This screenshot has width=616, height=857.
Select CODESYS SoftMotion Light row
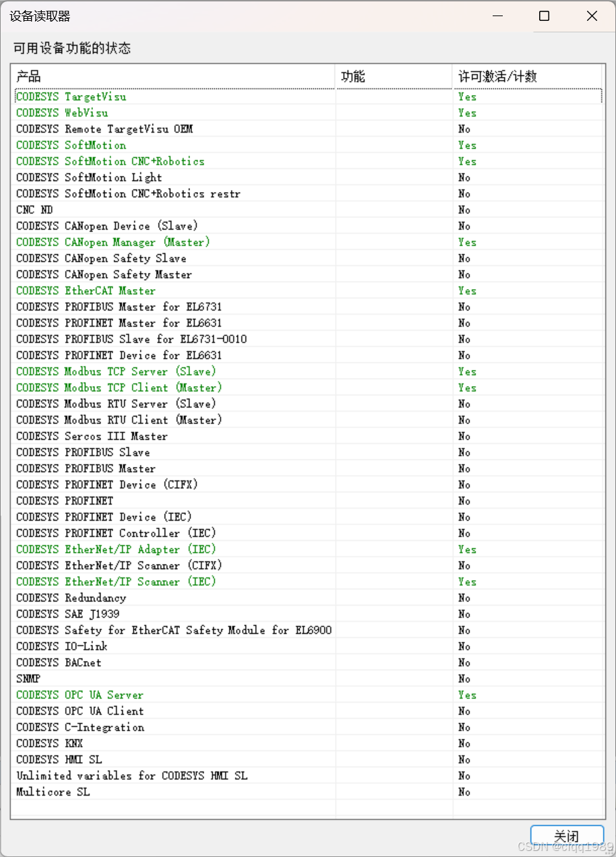(x=308, y=177)
